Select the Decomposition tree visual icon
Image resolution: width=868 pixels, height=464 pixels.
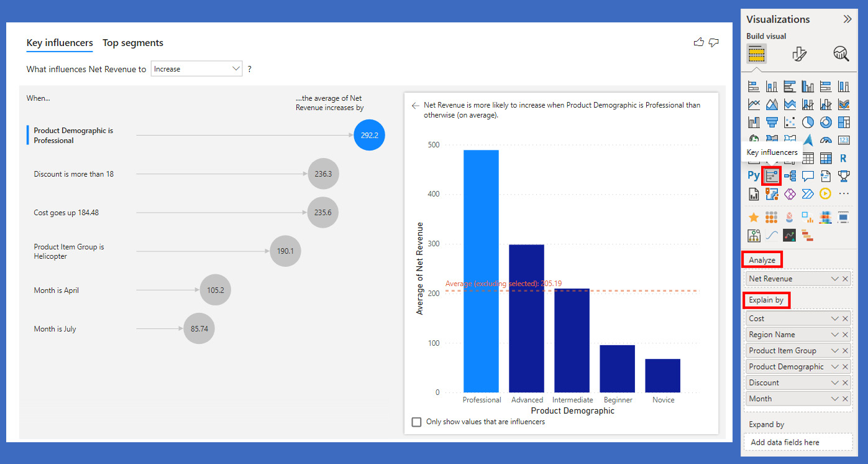[x=790, y=176]
